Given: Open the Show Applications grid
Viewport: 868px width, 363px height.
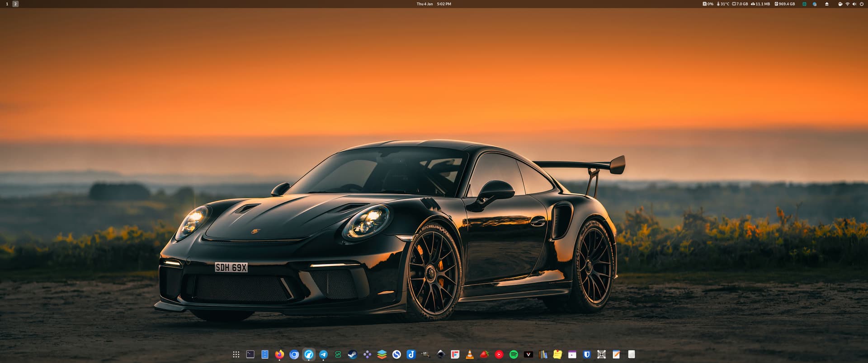Looking at the screenshot, I should (x=236, y=354).
